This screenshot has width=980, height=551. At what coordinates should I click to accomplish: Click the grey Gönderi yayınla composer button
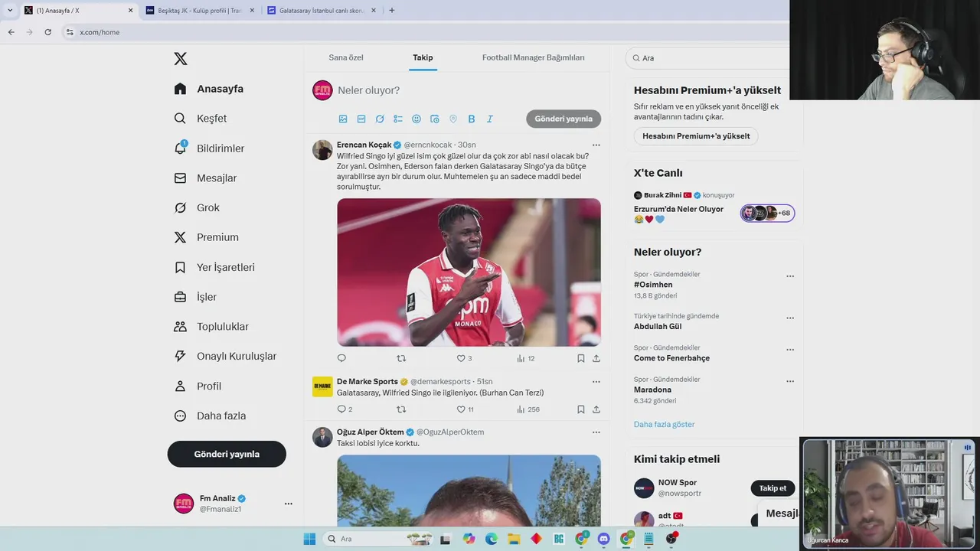point(563,119)
